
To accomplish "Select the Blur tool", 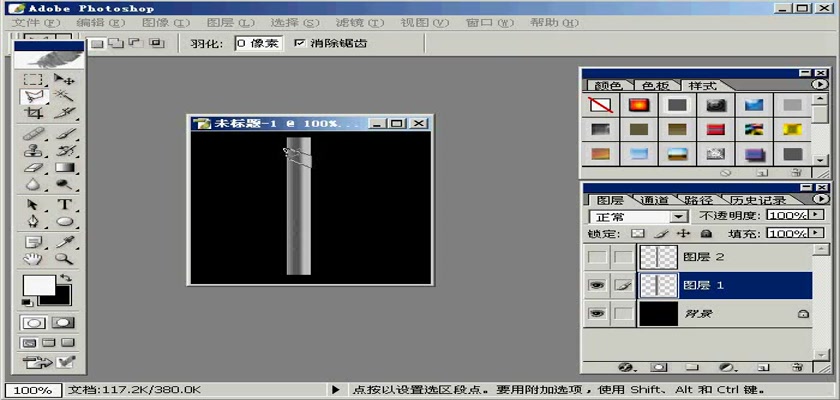I will tap(33, 185).
